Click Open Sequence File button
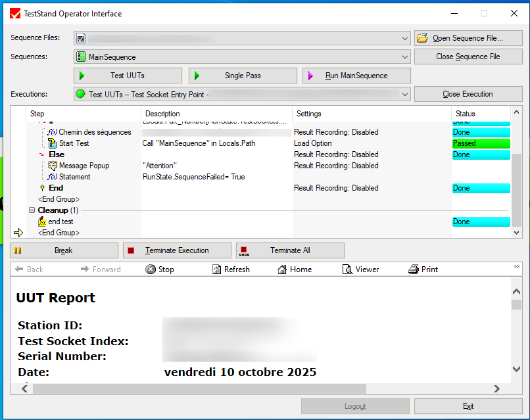Viewport: 530px width, 420px height. (x=468, y=38)
